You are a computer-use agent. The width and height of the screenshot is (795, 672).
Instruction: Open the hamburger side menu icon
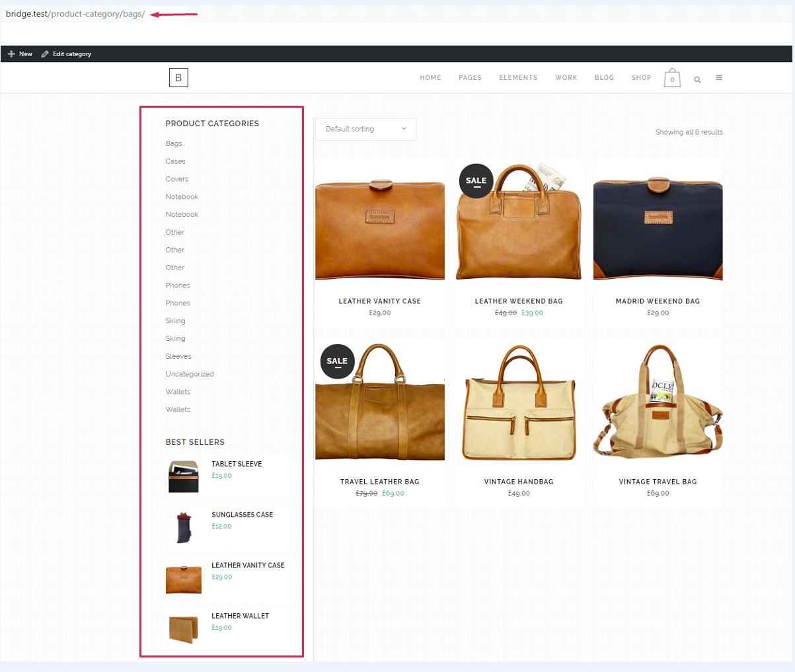[719, 78]
